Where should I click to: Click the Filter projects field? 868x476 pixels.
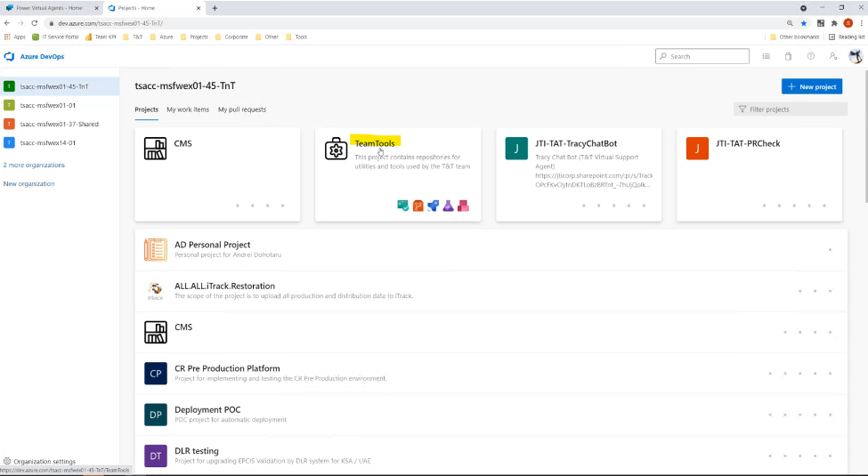coord(791,109)
